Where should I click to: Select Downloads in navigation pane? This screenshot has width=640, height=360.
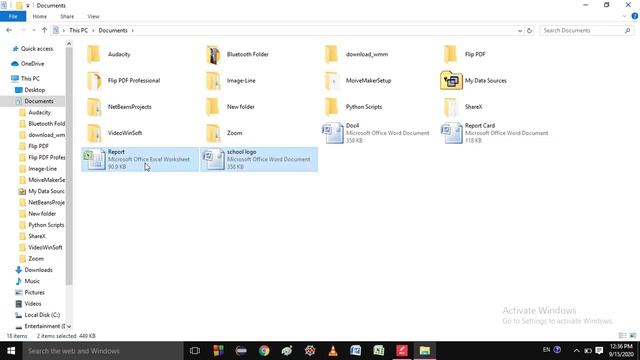(38, 270)
